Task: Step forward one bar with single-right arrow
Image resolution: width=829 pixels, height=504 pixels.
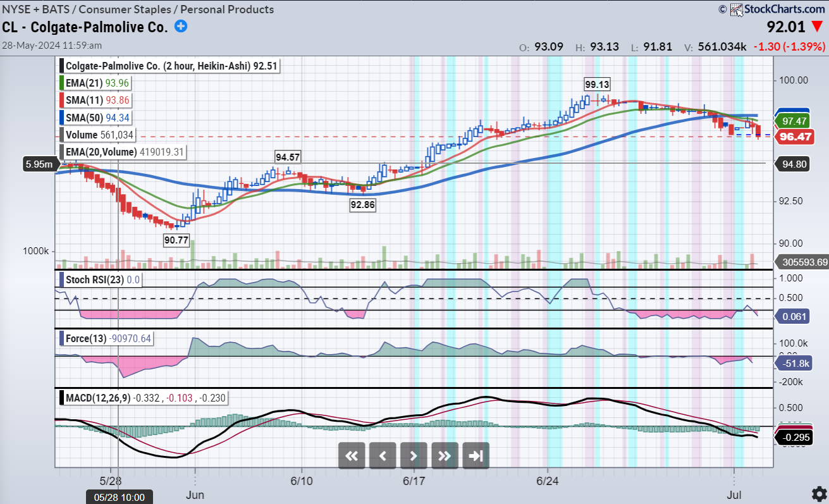Action: (414, 455)
